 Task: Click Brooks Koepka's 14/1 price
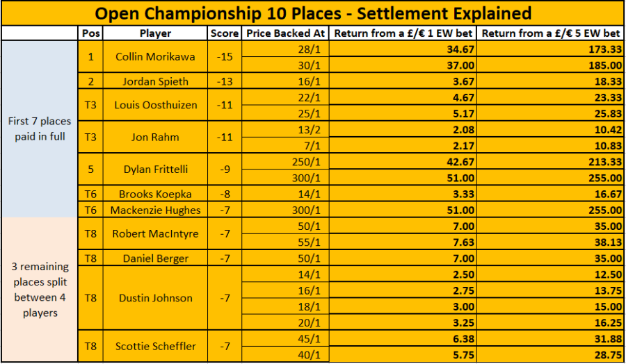pyautogui.click(x=285, y=194)
